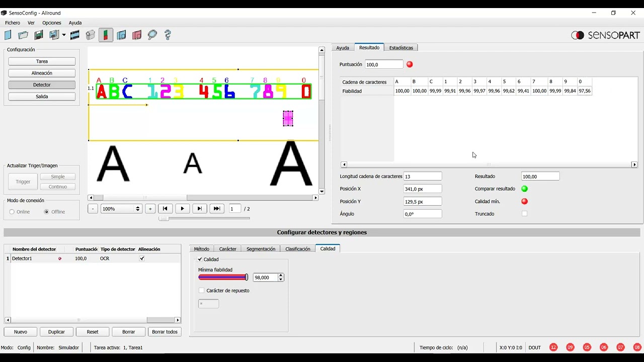Open the filmstrip image recorder icon

(x=75, y=35)
